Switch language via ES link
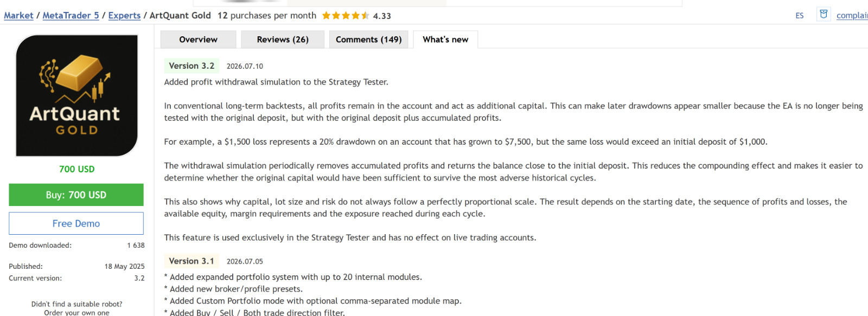The image size is (868, 316). pos(799,16)
